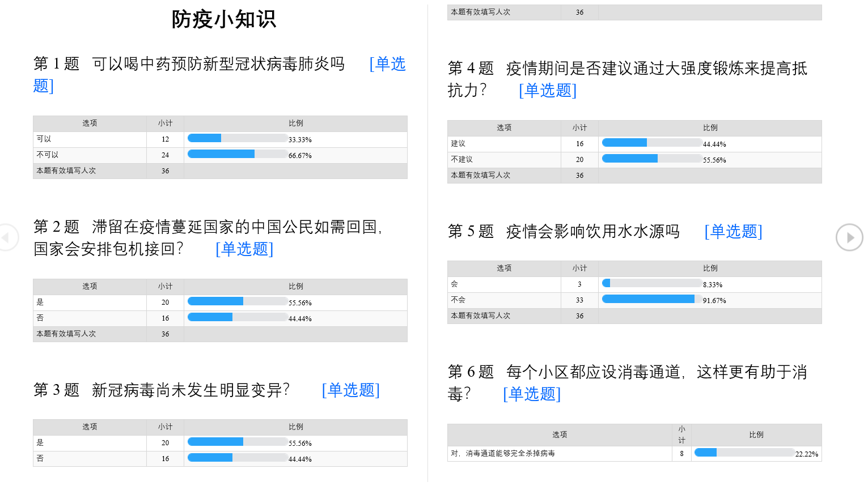
Task: Click the next page arrow button
Action: click(x=849, y=237)
